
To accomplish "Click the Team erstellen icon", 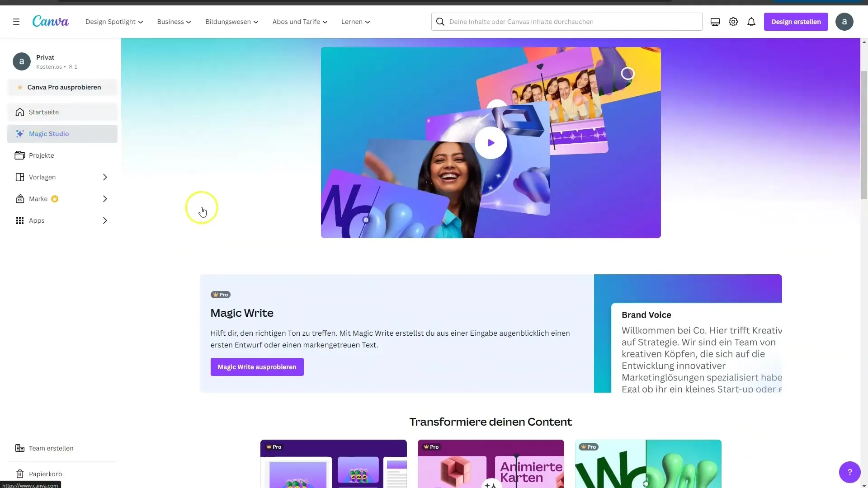I will click(20, 448).
